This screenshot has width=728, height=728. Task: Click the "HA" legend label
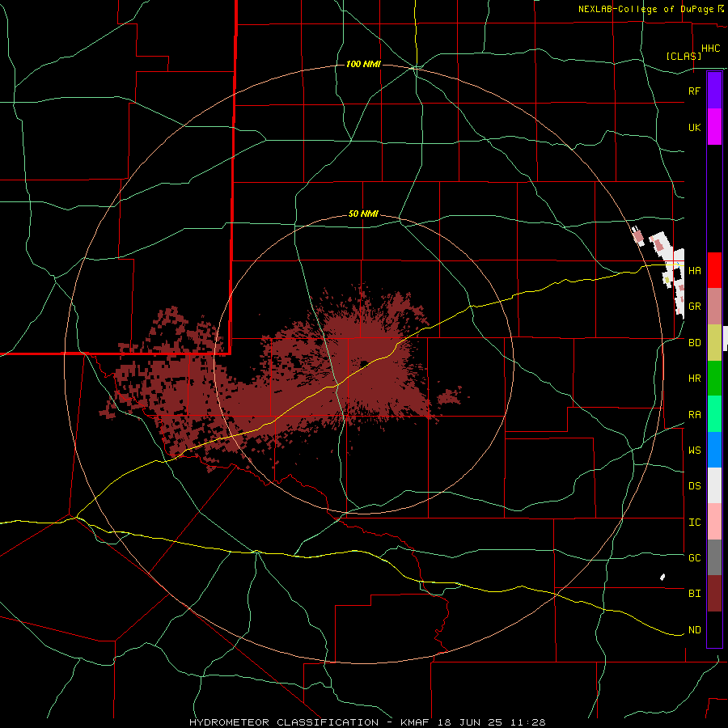click(694, 270)
